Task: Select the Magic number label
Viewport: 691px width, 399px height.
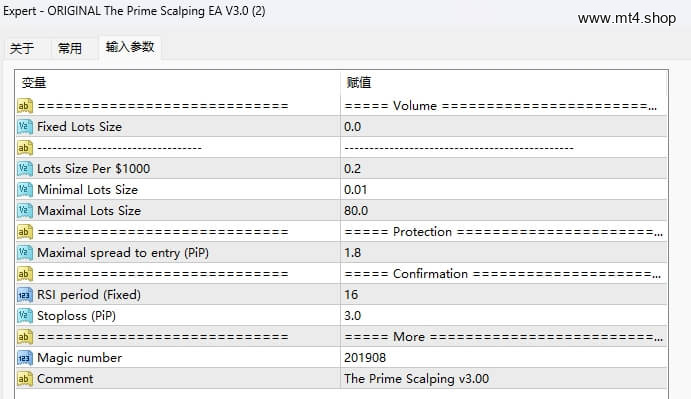Action: pos(79,358)
